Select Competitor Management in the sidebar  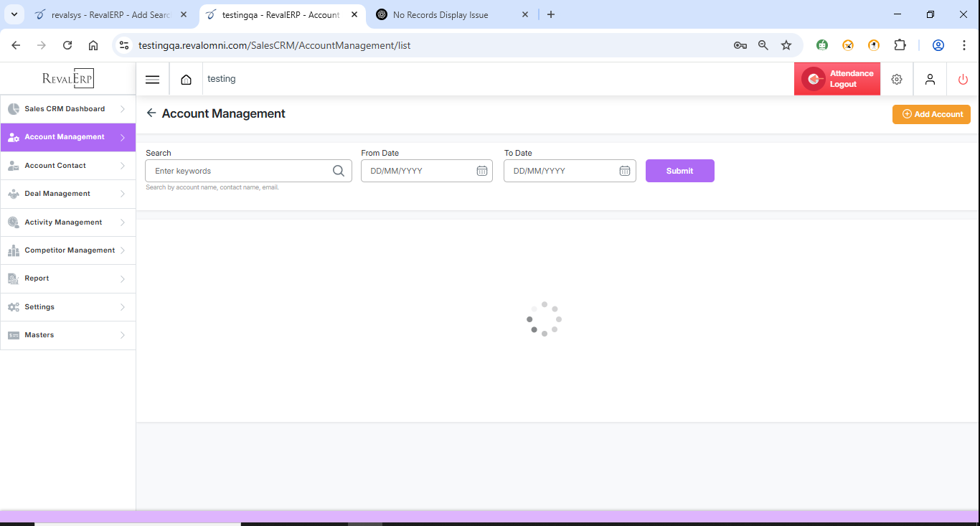[x=70, y=250]
